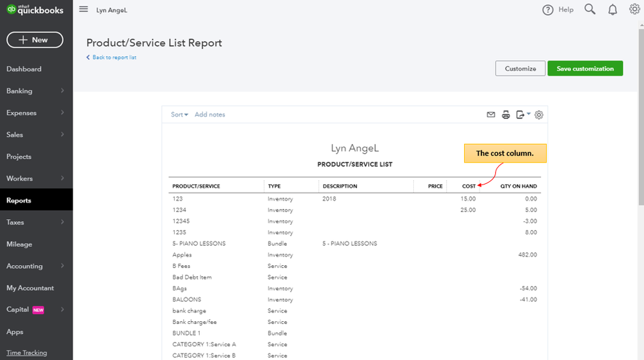
Task: Open Time Tracking link
Action: click(x=26, y=353)
